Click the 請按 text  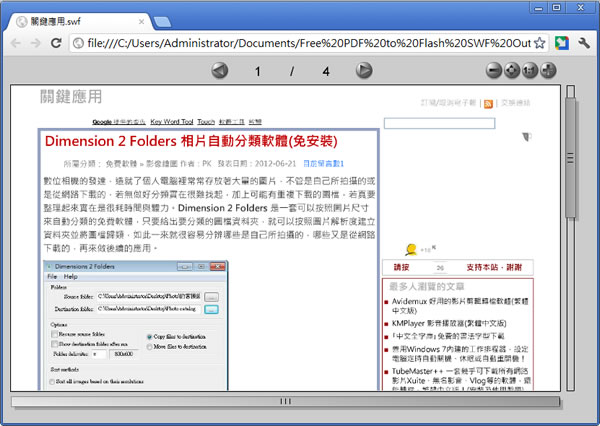(401, 268)
